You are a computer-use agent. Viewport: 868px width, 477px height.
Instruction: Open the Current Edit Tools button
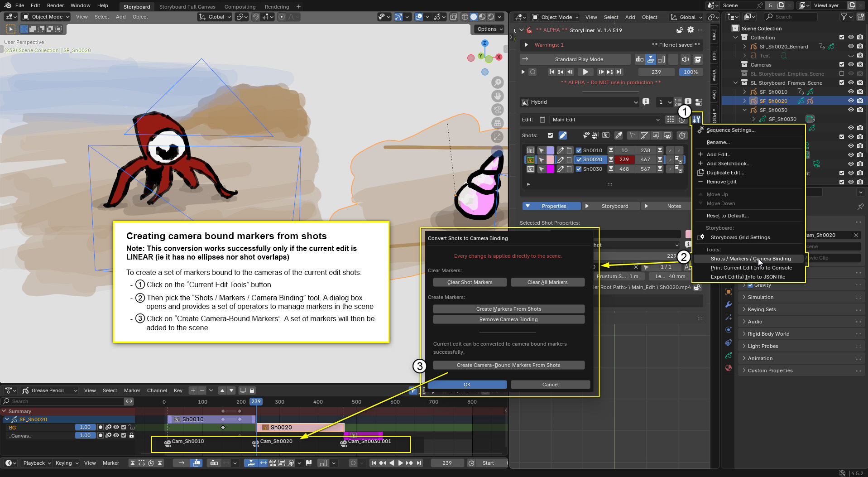click(696, 120)
